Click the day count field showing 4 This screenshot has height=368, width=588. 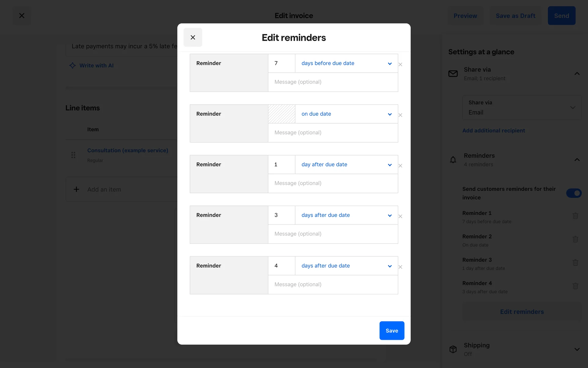tap(281, 266)
